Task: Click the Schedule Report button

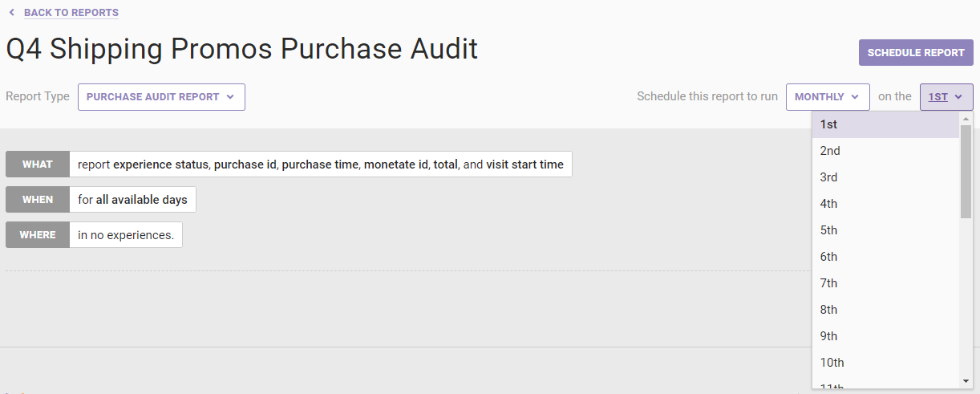Action: pos(916,53)
